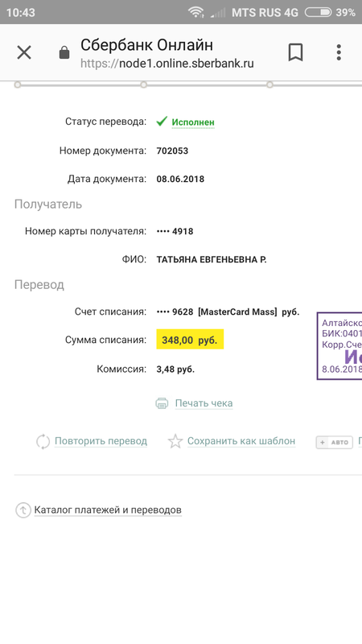Tap the АВТО autopayment button
362x644 pixels.
pos(335,442)
